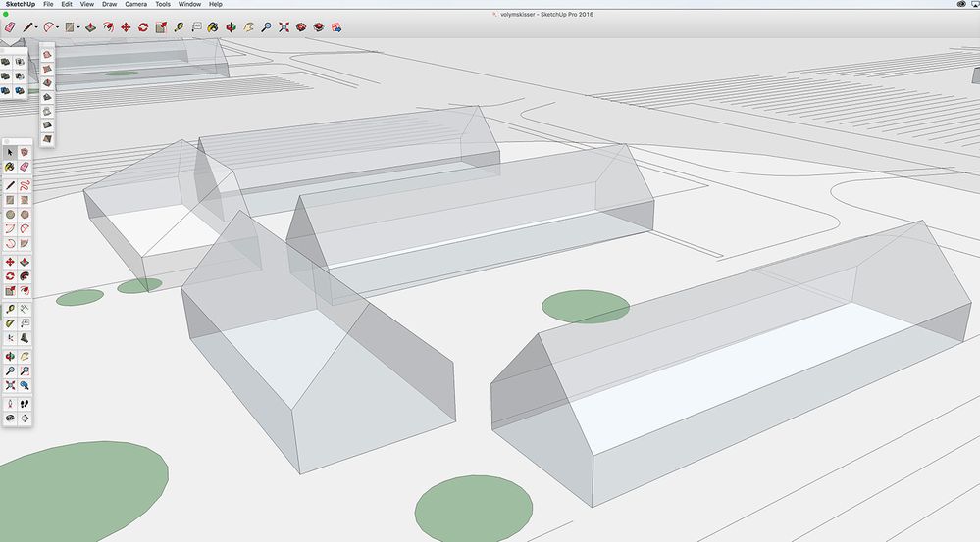
Task: Pick the Select arrow tool in side palette
Action: coord(11,153)
